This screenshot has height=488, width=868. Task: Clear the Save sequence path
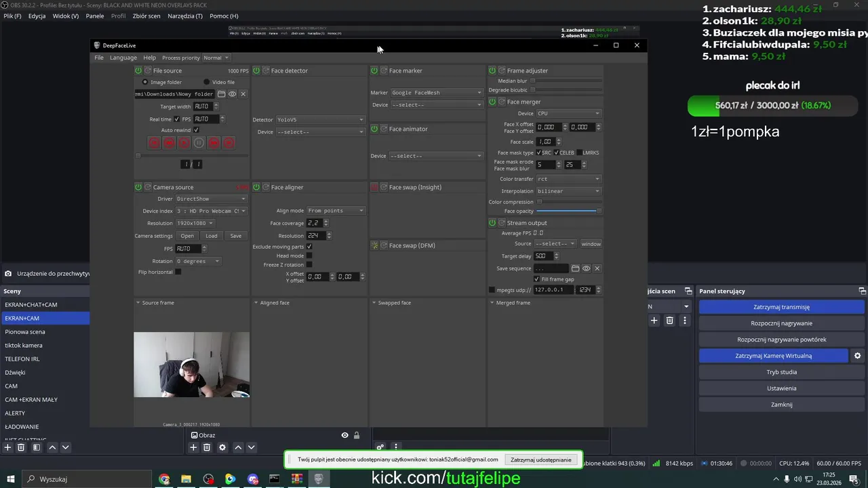tap(597, 268)
